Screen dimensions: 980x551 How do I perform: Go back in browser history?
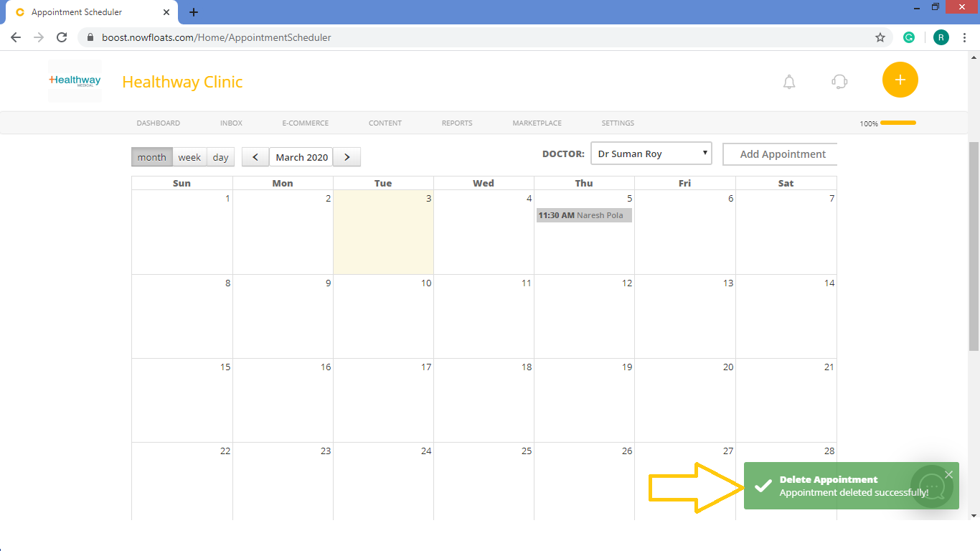coord(16,37)
